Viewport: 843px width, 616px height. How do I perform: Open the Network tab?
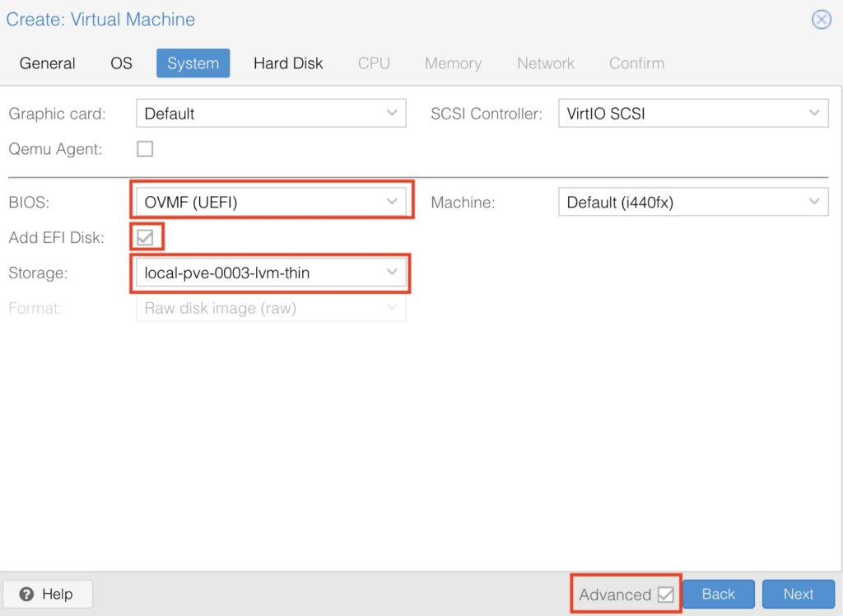tap(546, 63)
